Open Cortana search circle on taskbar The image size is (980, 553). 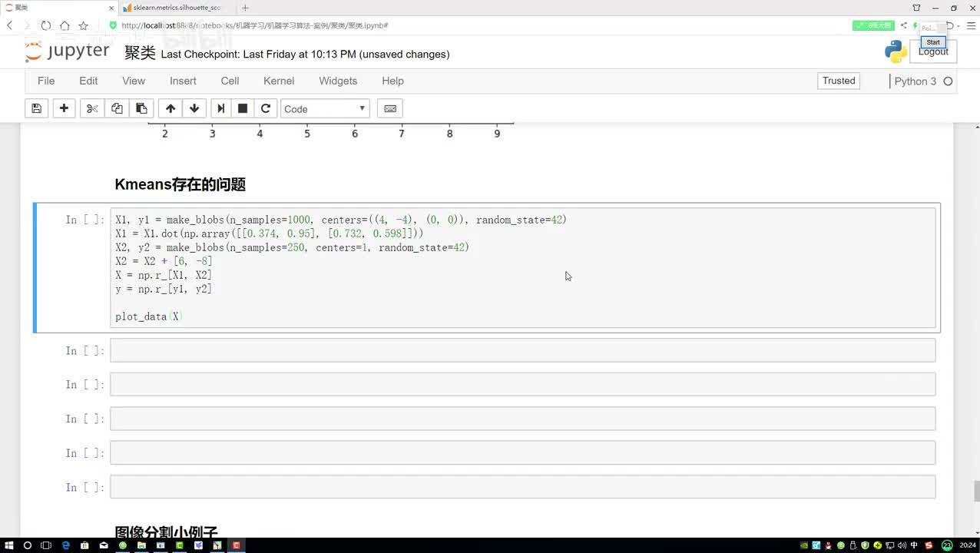point(27,545)
